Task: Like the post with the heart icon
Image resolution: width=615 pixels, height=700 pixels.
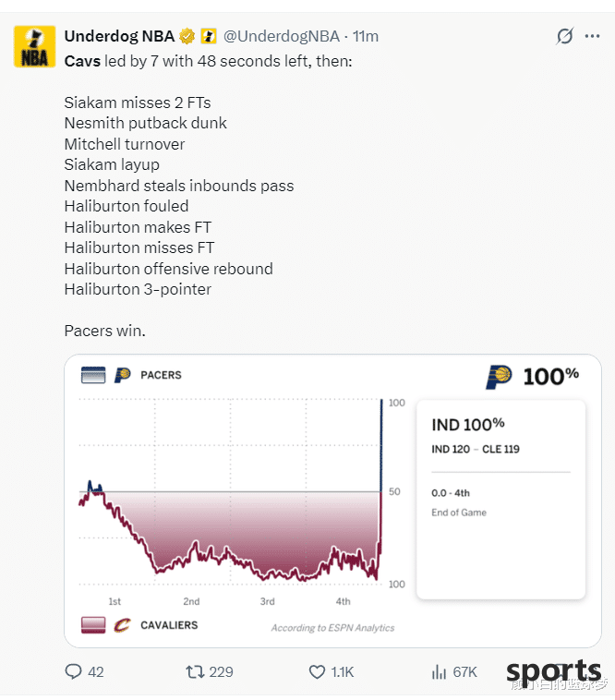Action: (318, 672)
